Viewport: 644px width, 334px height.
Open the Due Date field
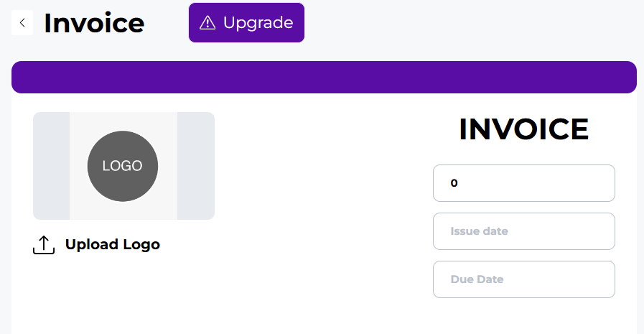pyautogui.click(x=524, y=279)
